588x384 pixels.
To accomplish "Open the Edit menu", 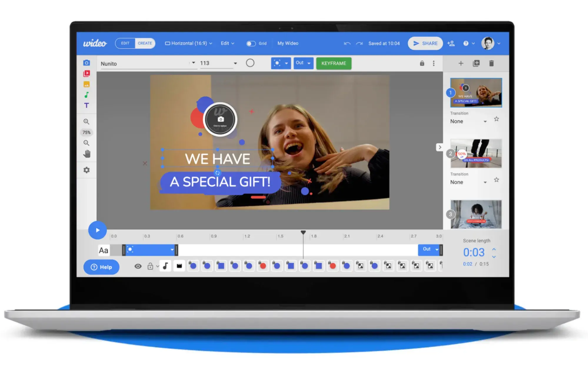I will tap(227, 43).
